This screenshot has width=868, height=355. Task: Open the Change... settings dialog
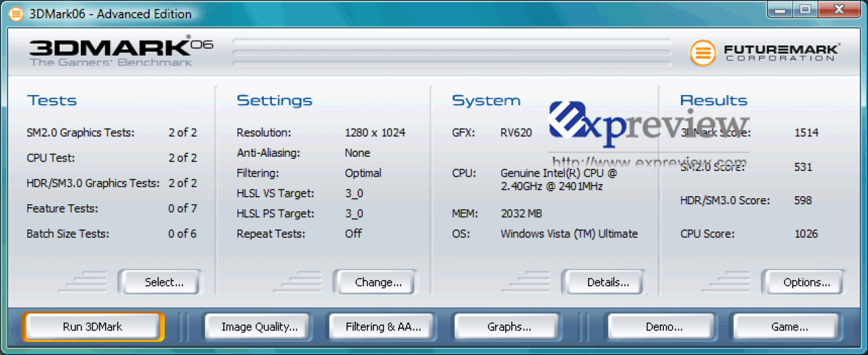[x=375, y=282]
